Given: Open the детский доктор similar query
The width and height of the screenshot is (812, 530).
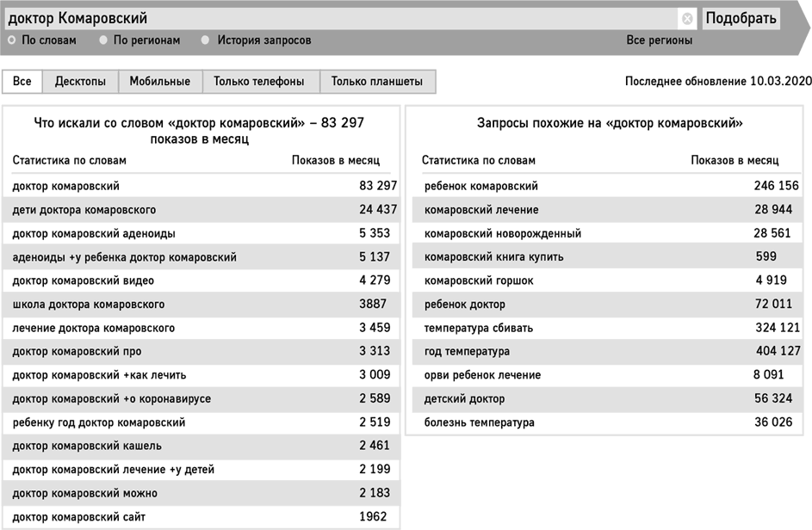Looking at the screenshot, I should tap(465, 398).
